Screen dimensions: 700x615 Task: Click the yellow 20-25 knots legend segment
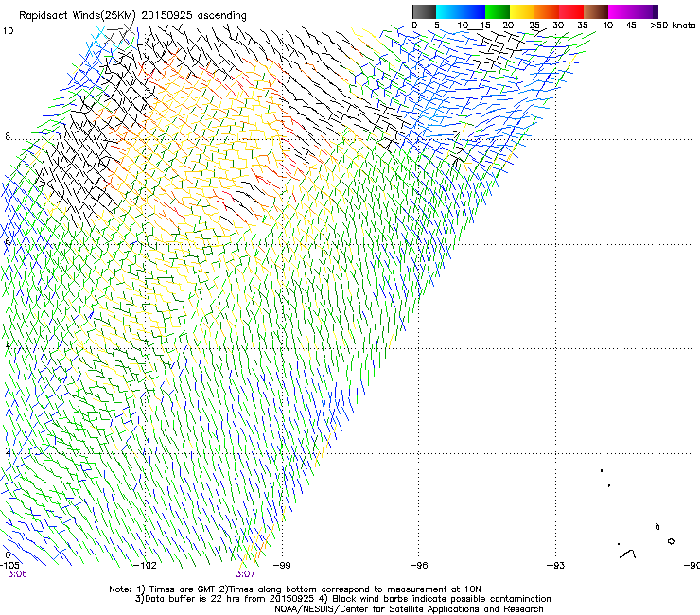click(x=522, y=11)
